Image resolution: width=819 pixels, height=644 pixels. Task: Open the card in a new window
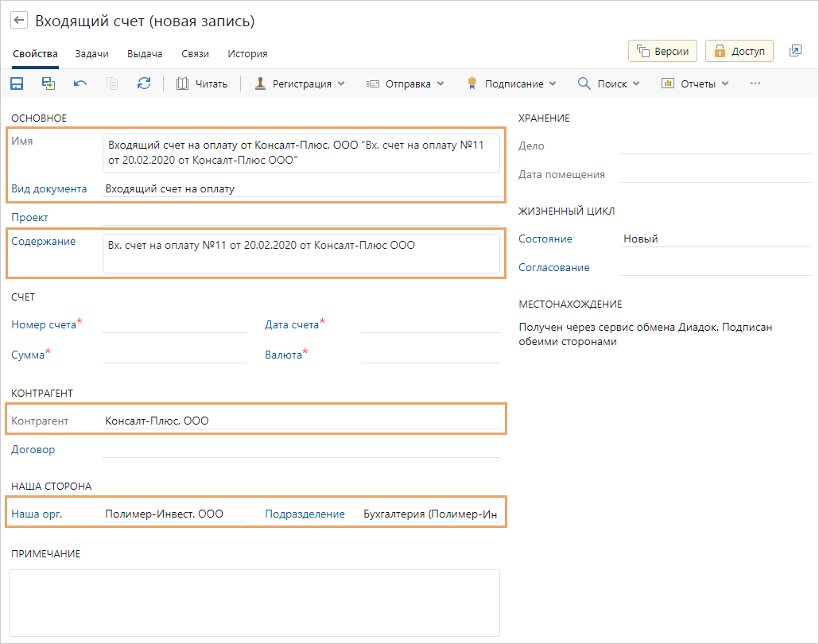click(x=795, y=51)
